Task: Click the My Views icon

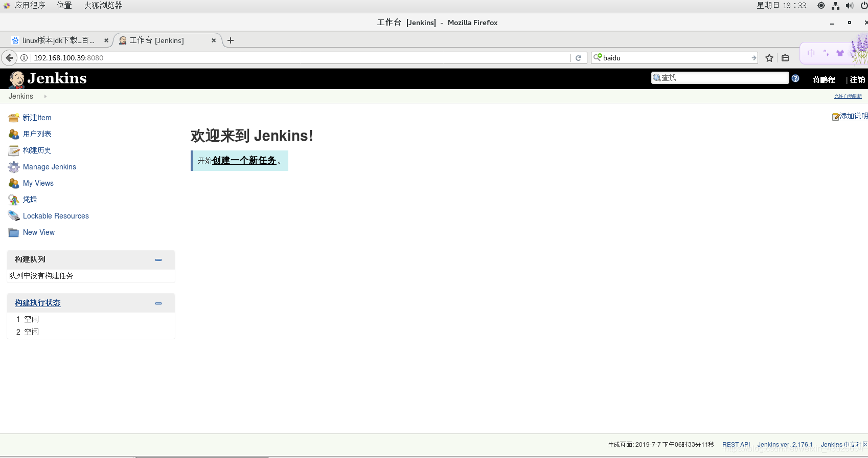Action: pos(14,183)
